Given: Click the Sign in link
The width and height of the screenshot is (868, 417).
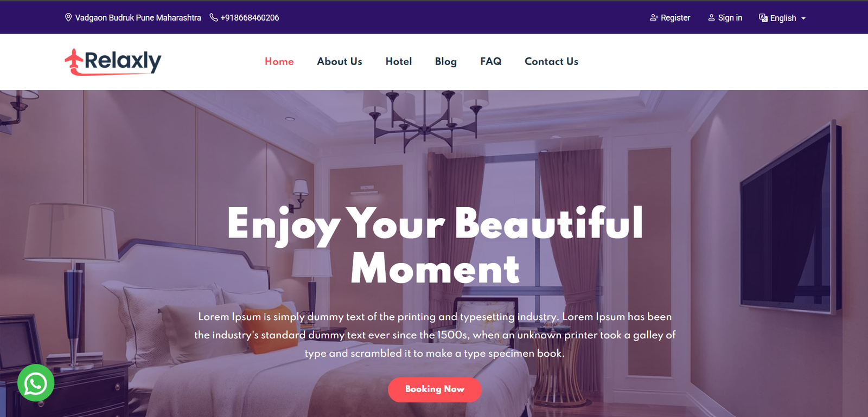Looking at the screenshot, I should pyautogui.click(x=730, y=17).
